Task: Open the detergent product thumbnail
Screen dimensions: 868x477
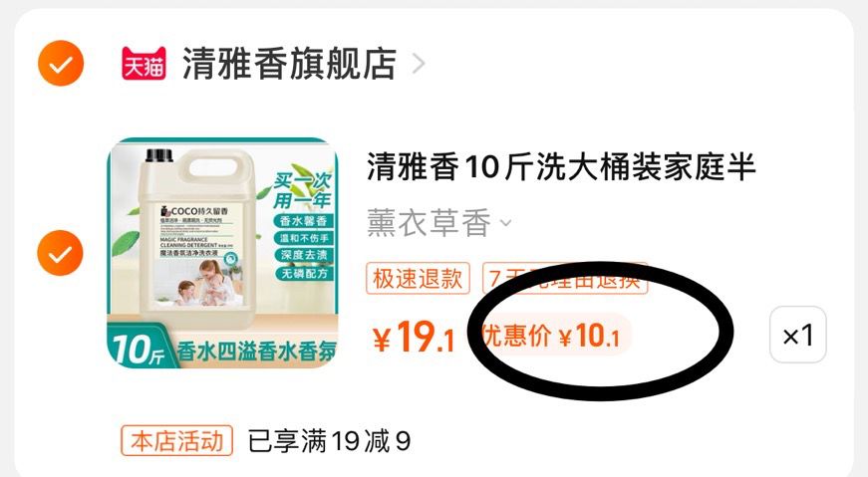Action: (x=222, y=253)
